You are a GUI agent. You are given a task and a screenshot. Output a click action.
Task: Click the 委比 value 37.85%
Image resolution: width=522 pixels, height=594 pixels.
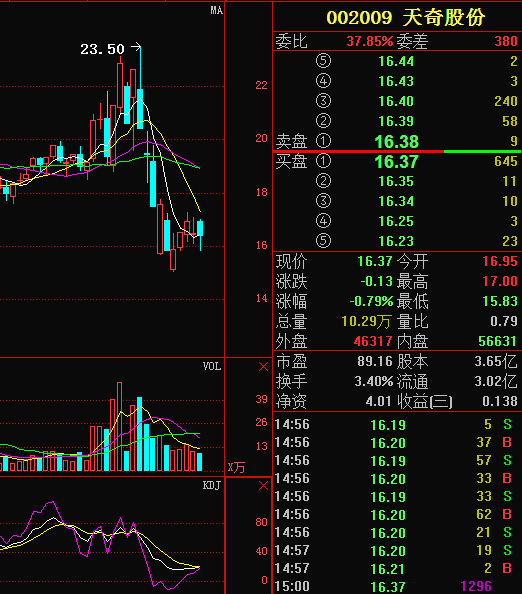point(370,41)
